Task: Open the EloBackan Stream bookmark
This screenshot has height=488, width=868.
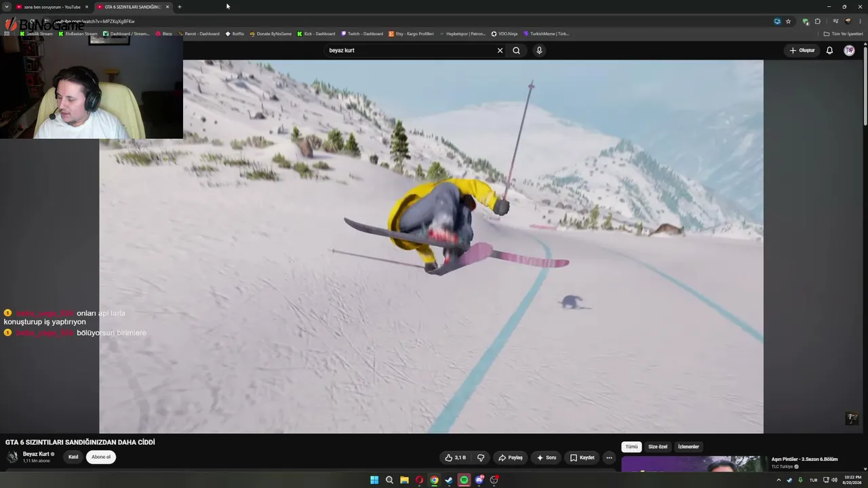Action: pos(78,33)
